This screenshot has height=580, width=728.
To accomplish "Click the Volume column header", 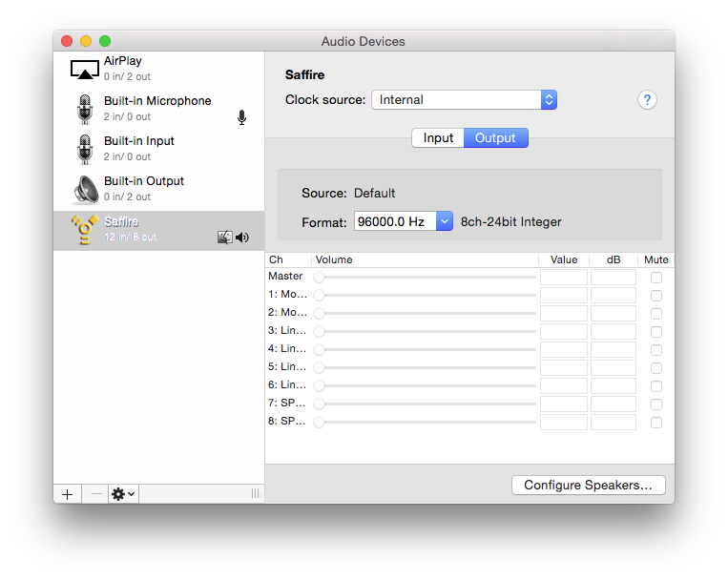I will (334, 259).
